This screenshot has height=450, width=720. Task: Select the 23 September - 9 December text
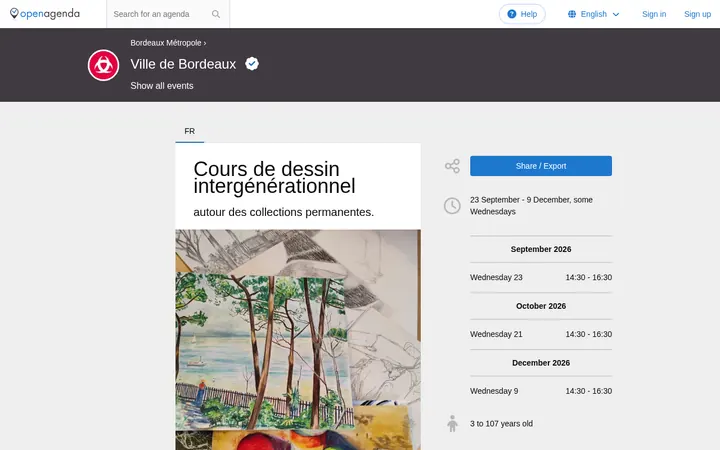(x=531, y=206)
